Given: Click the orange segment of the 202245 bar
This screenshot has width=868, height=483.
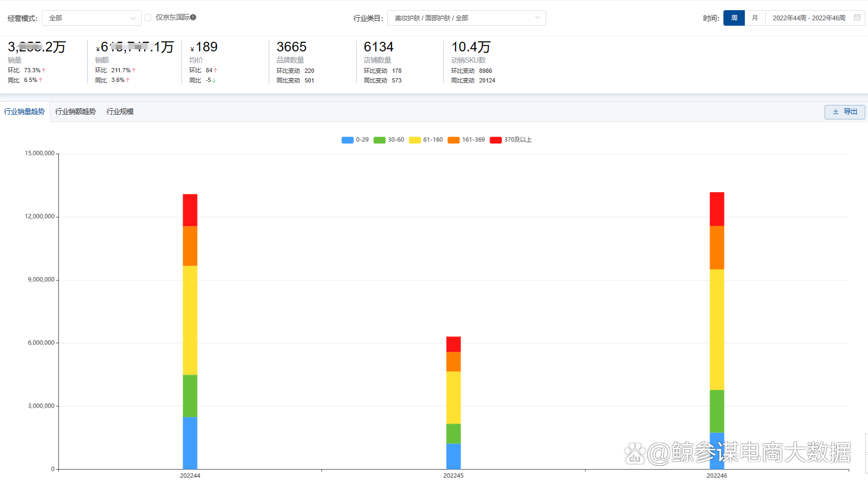Looking at the screenshot, I should pos(454,362).
